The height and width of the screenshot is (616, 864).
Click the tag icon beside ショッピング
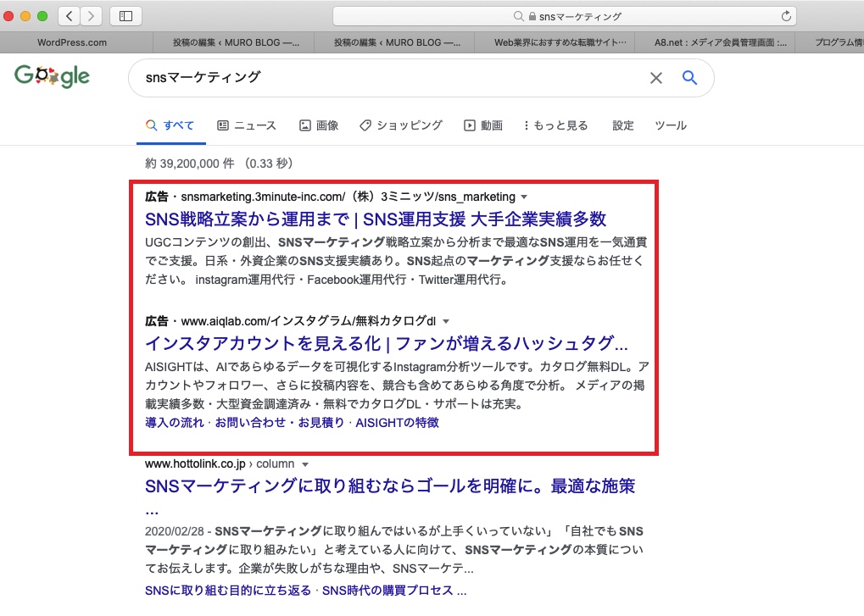click(x=365, y=125)
